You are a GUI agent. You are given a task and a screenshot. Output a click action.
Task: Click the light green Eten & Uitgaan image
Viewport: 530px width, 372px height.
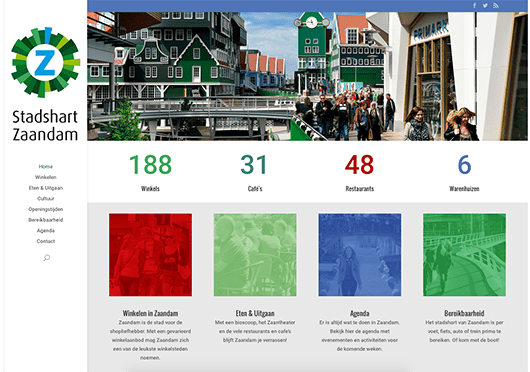point(255,255)
